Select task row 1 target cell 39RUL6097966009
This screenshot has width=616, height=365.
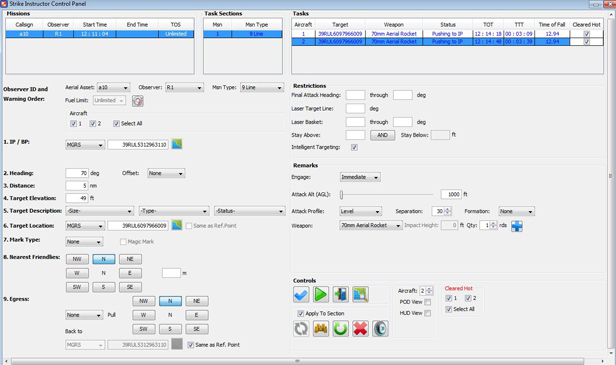point(340,34)
